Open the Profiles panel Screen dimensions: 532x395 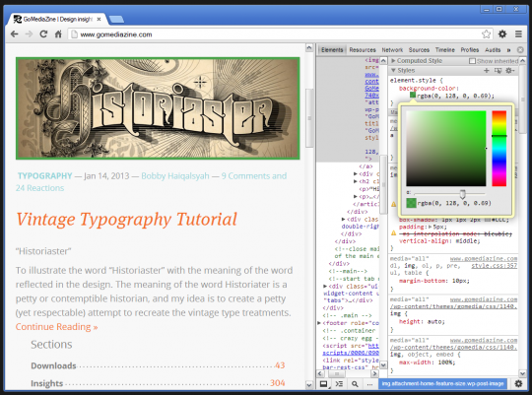coord(470,50)
